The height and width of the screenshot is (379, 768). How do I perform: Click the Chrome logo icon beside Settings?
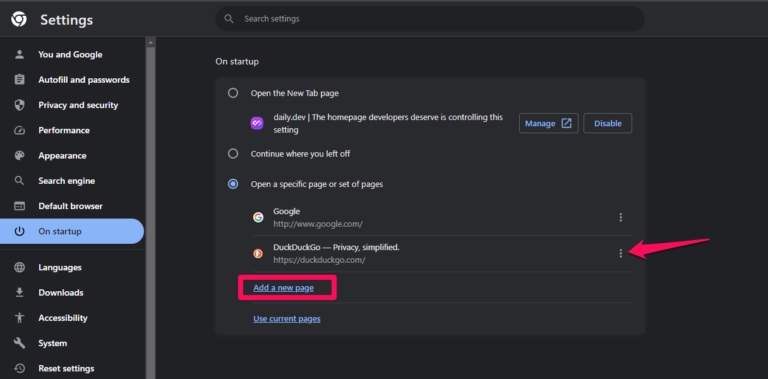[x=19, y=19]
